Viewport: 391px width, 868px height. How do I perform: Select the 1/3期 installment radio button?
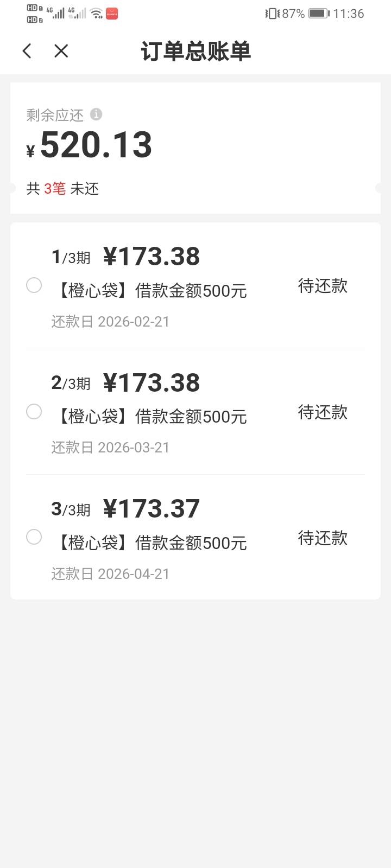34,285
